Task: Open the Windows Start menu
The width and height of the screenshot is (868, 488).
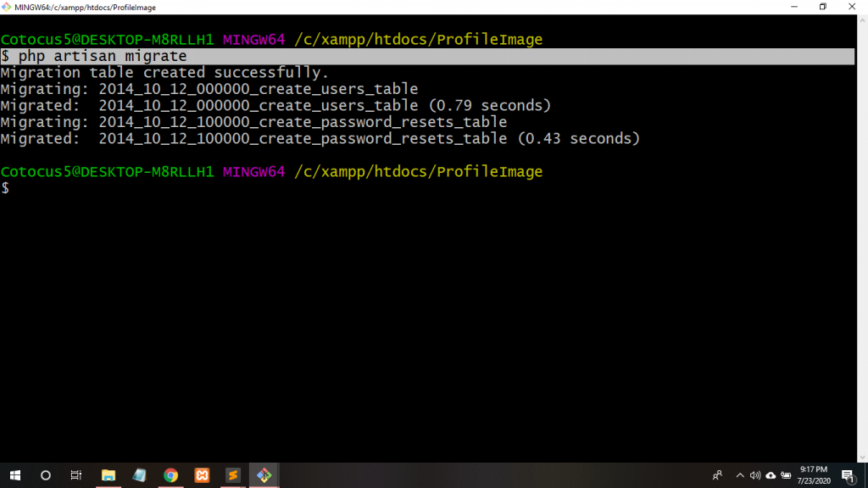Action: click(x=15, y=475)
